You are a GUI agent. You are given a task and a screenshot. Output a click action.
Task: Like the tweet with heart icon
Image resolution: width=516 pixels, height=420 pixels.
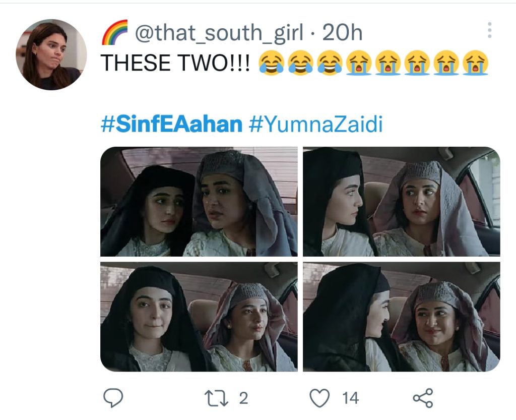[319, 398]
